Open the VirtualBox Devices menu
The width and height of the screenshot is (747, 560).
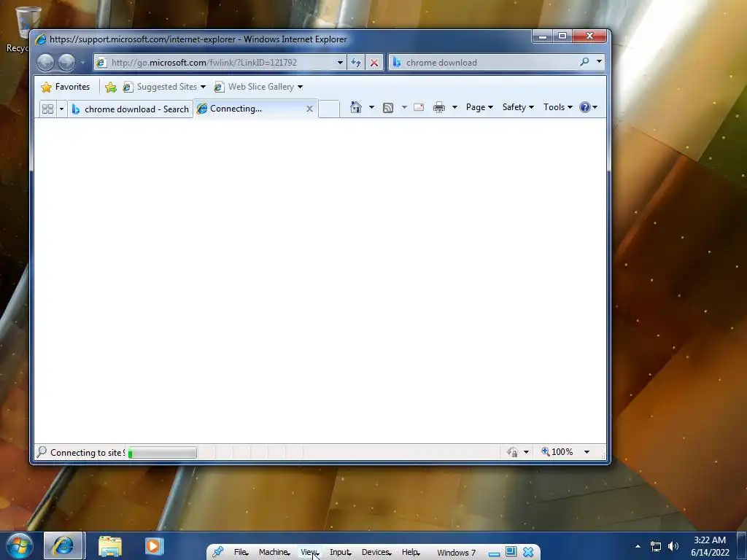tap(376, 552)
